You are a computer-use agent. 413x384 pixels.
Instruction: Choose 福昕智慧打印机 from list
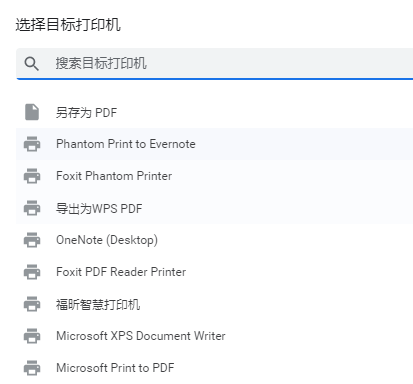(215, 304)
